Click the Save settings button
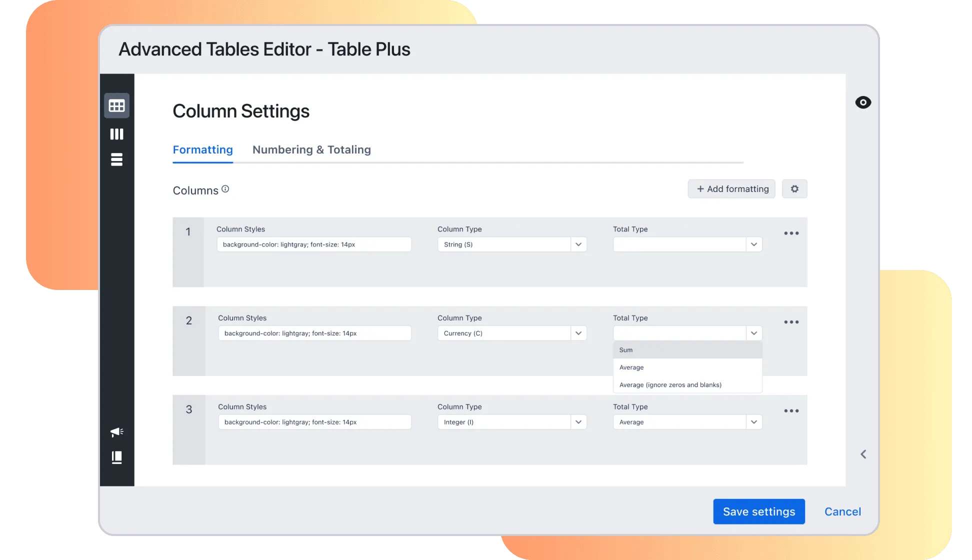Screen dimensions: 972x560 (758, 511)
